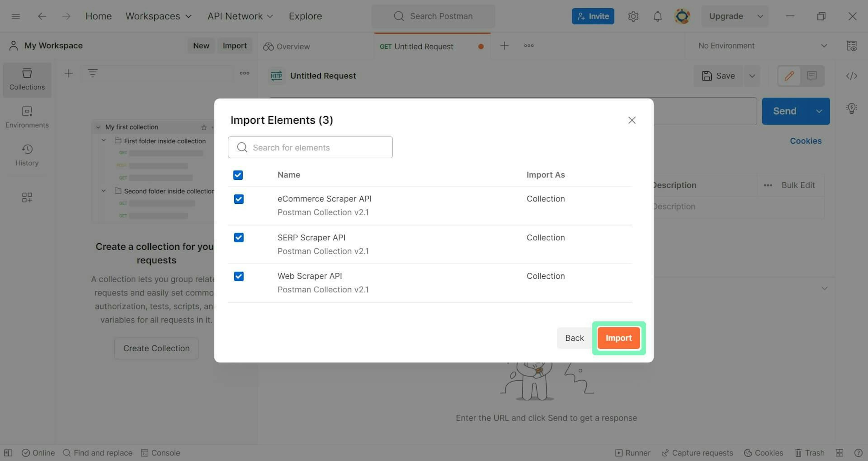Image resolution: width=868 pixels, height=461 pixels.
Task: Uncheck Web Scraper API checkbox
Action: pos(238,276)
